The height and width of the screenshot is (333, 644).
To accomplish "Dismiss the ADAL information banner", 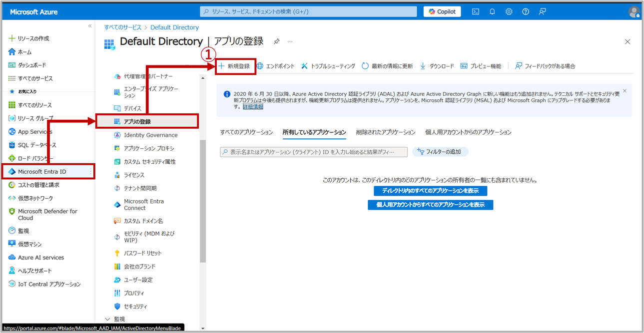I will pyautogui.click(x=625, y=91).
